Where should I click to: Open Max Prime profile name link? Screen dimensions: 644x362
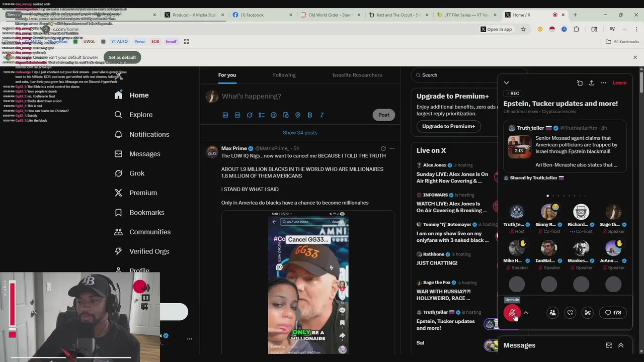click(234, 148)
